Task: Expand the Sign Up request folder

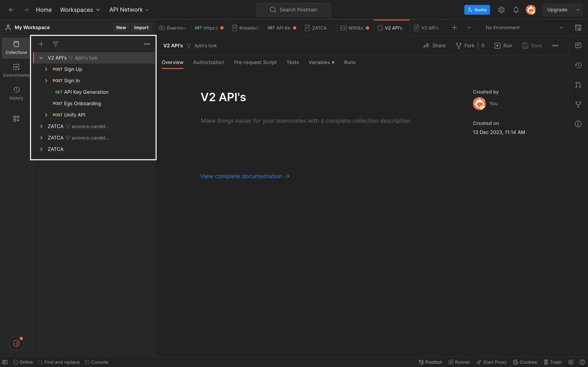Action: [x=46, y=69]
